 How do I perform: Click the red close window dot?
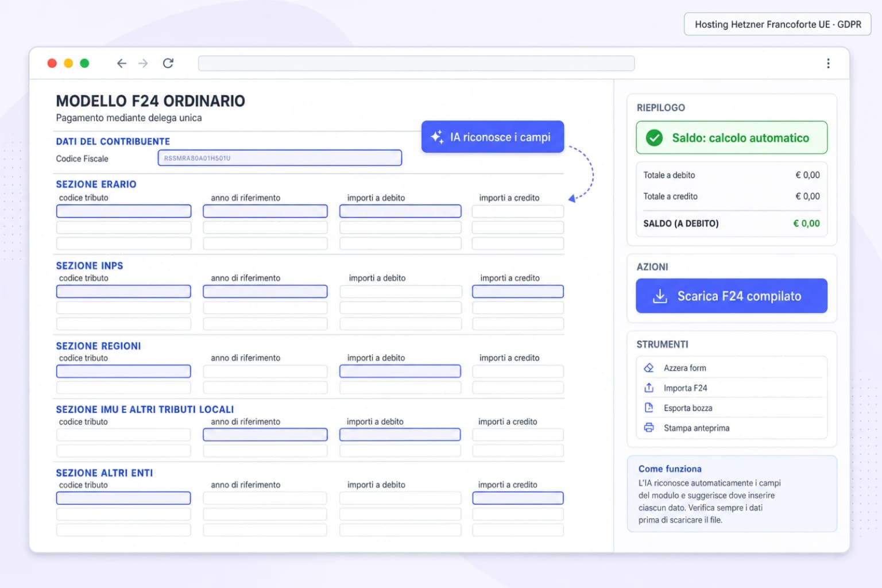pyautogui.click(x=52, y=63)
